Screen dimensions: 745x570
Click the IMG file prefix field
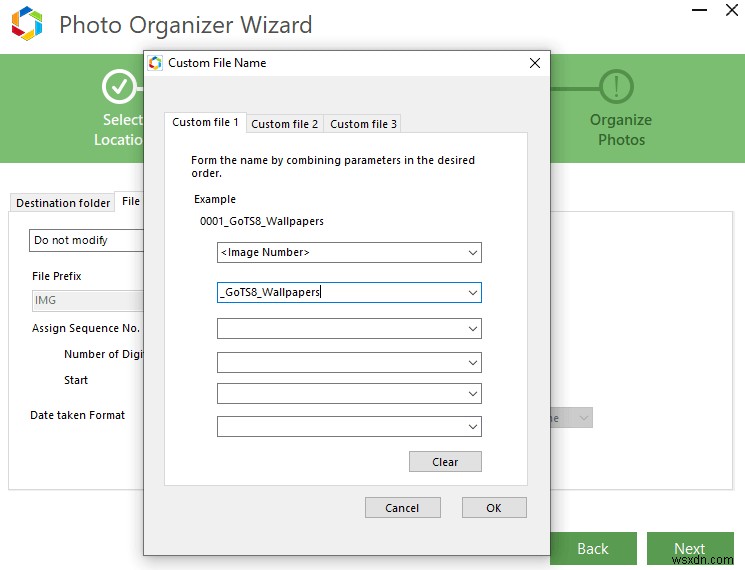88,301
